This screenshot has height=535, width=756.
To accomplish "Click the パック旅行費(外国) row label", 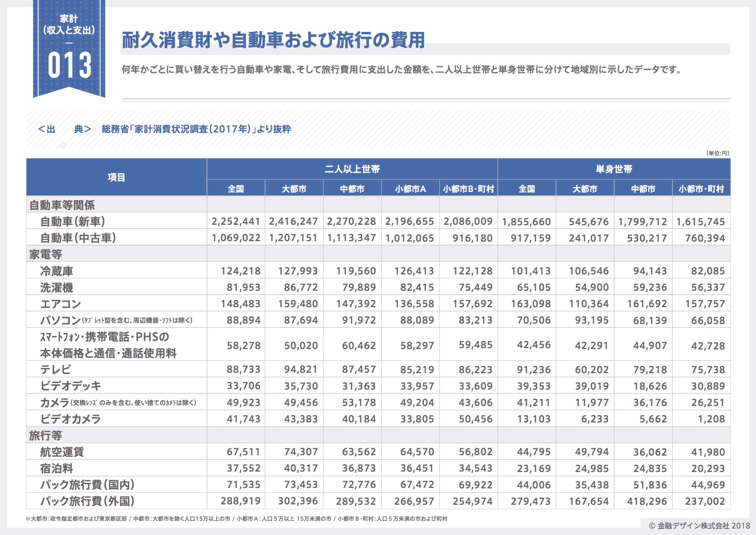I will point(88,501).
